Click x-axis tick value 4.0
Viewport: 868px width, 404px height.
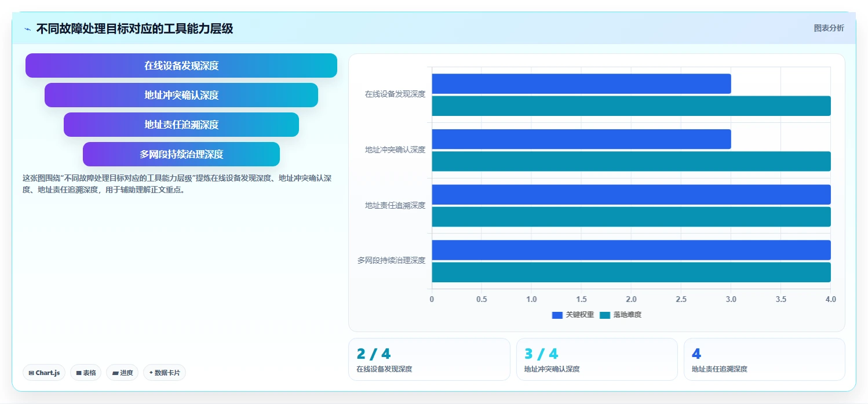click(830, 299)
